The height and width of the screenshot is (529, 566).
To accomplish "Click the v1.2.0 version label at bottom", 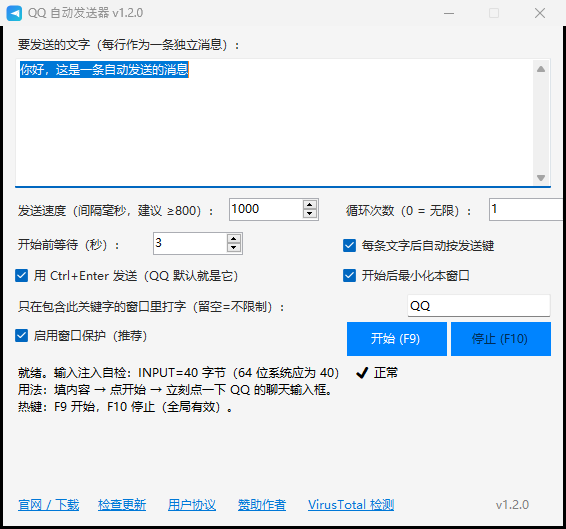I will click(512, 504).
